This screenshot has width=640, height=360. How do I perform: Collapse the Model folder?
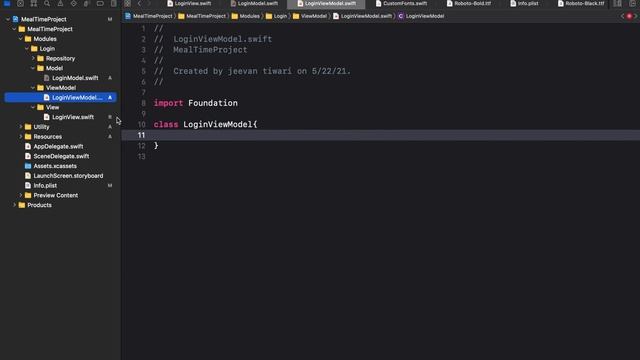(x=33, y=68)
